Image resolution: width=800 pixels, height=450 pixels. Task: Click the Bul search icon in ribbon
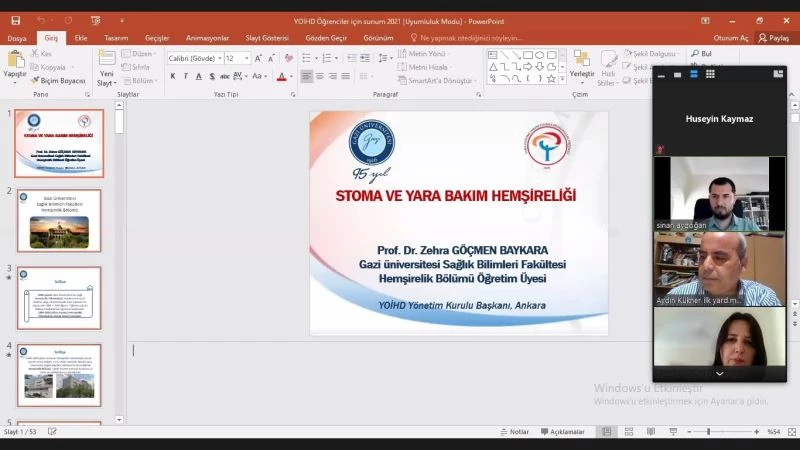click(x=701, y=54)
